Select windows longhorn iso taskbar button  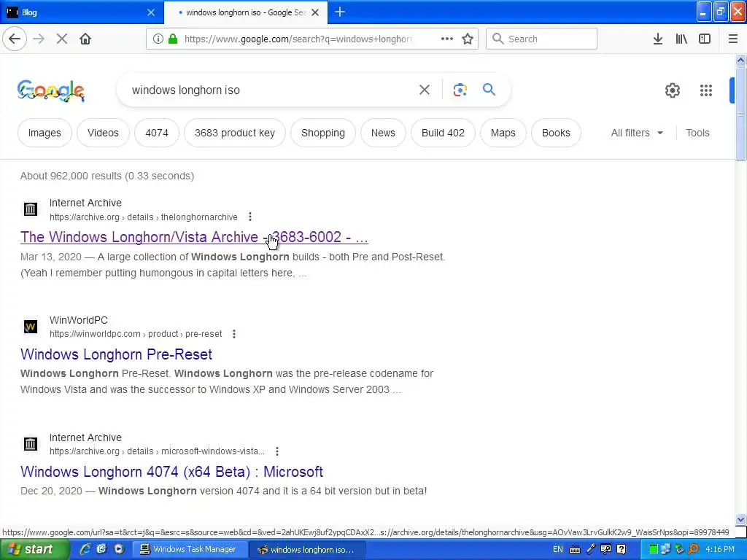click(307, 550)
